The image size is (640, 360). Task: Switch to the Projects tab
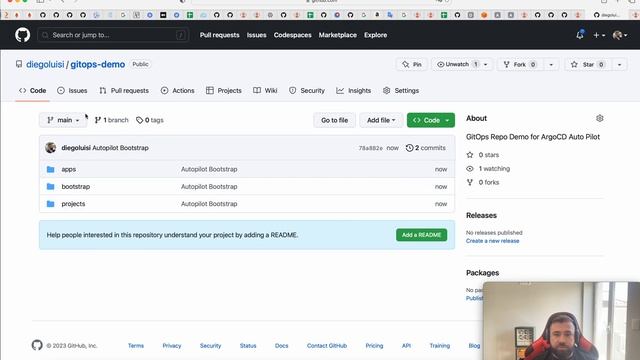[224, 91]
